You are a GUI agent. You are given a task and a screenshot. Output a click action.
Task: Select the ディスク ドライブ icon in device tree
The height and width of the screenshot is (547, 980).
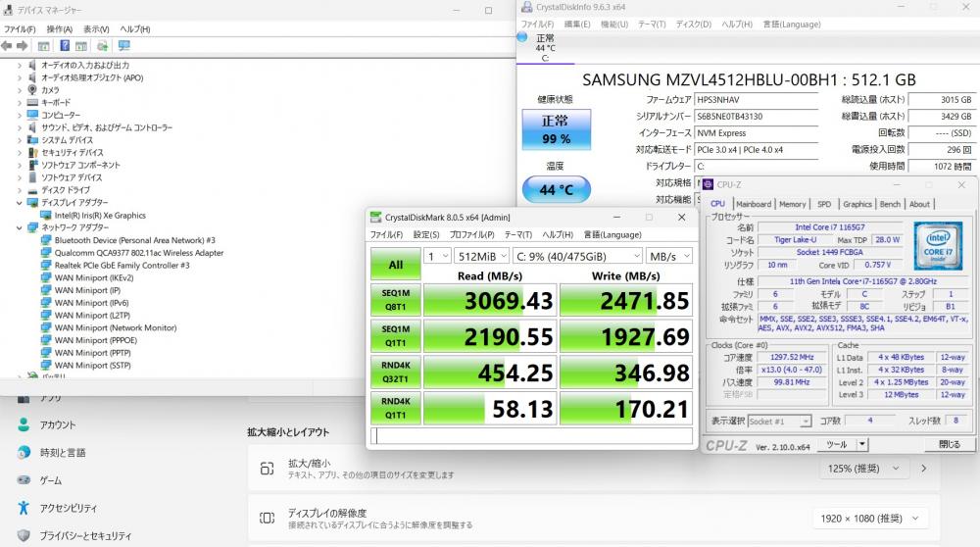tap(32, 190)
